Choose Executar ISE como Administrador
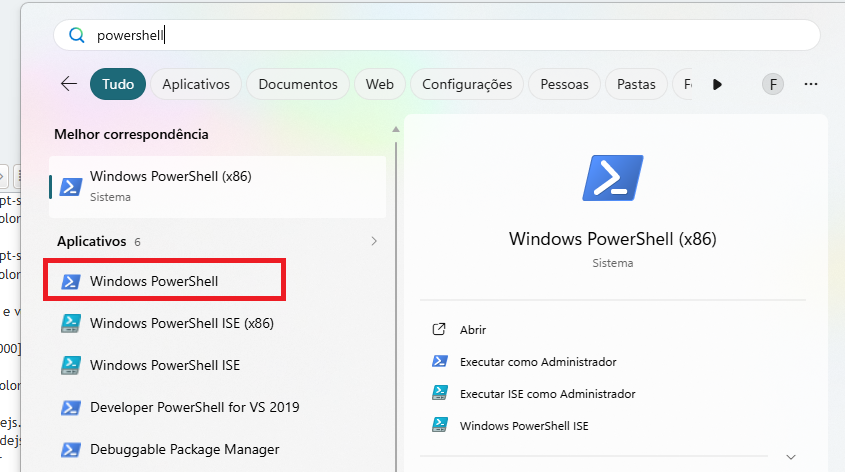 547,393
